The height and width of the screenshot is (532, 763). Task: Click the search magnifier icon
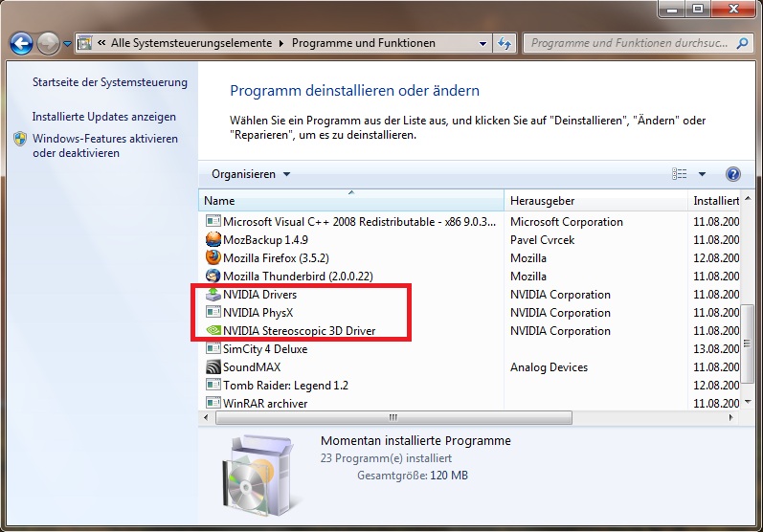742,43
